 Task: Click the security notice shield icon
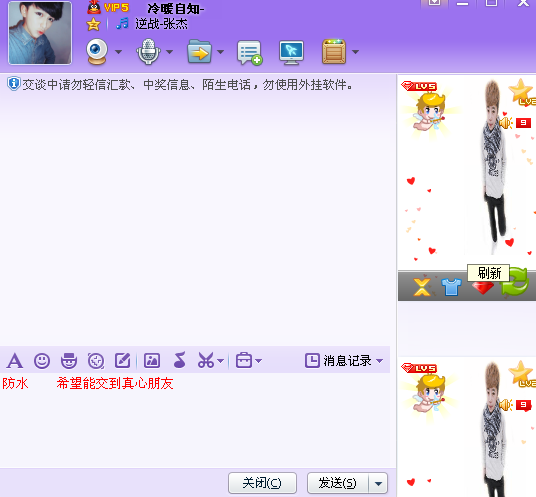pyautogui.click(x=14, y=84)
